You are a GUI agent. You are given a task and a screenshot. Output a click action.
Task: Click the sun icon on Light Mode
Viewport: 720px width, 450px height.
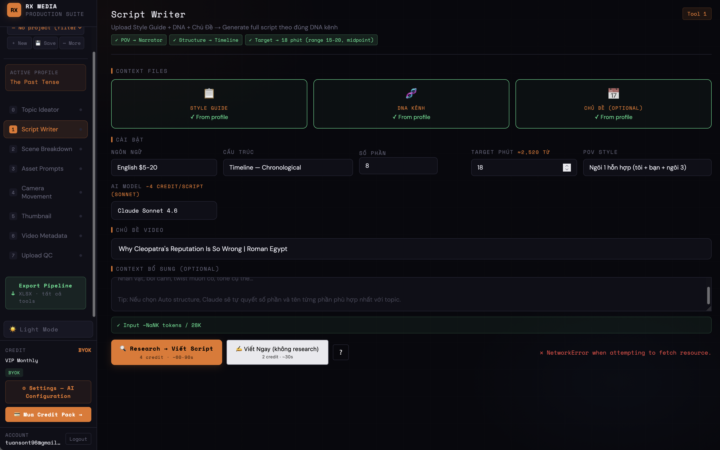13,329
